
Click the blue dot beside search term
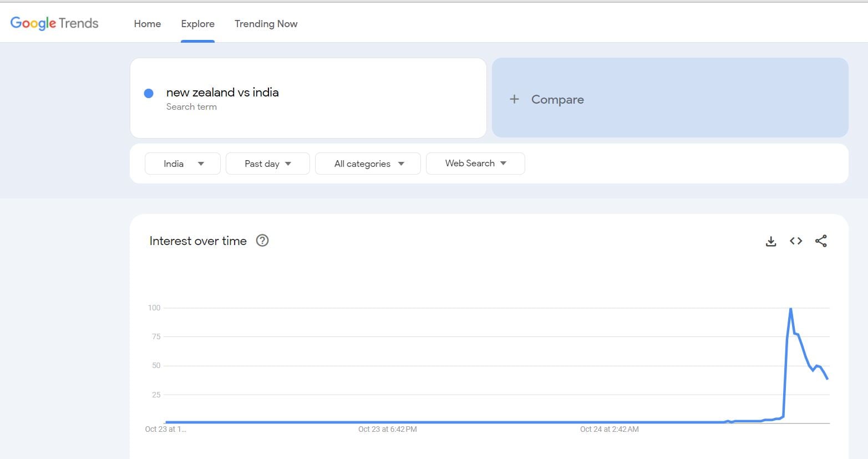click(149, 93)
